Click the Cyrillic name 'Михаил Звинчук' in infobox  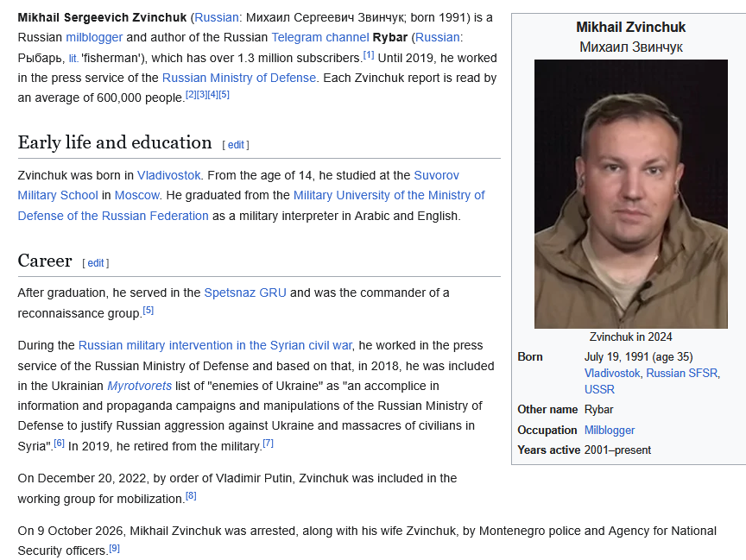click(x=631, y=47)
